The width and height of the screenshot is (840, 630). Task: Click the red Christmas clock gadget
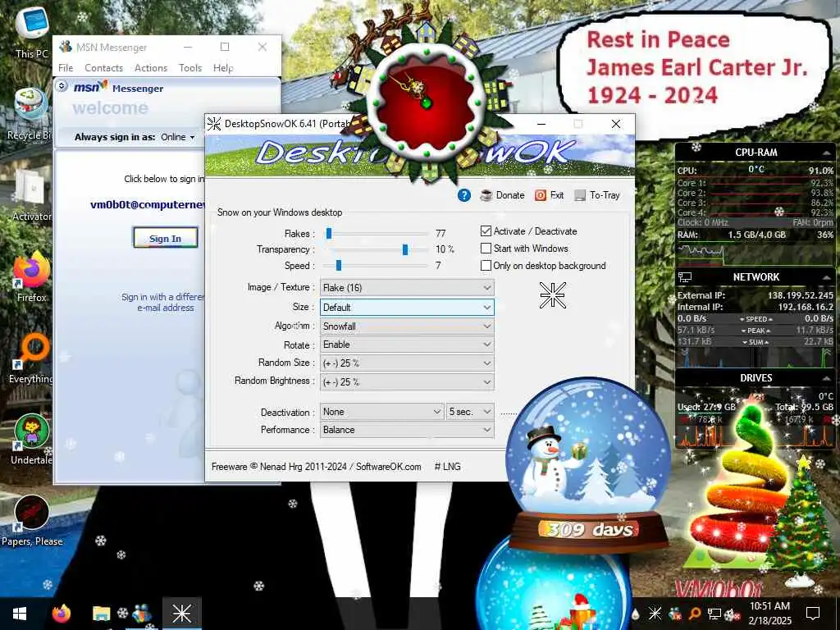click(427, 102)
